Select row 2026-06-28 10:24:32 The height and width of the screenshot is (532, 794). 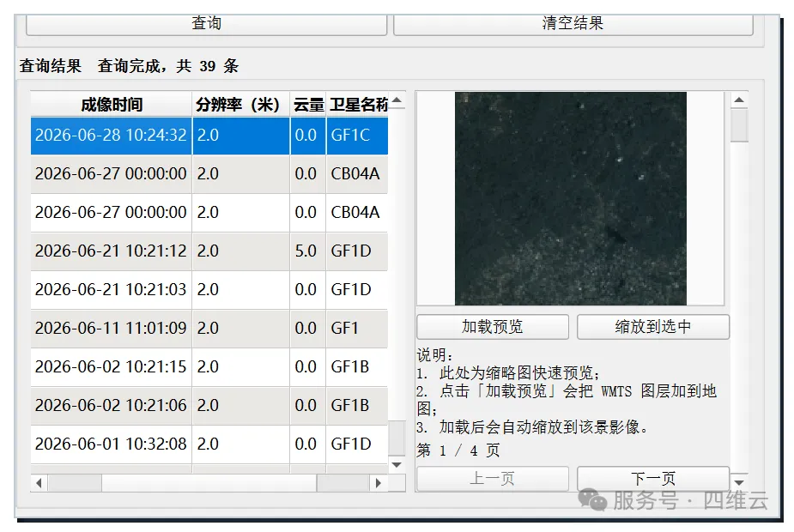[209, 136]
